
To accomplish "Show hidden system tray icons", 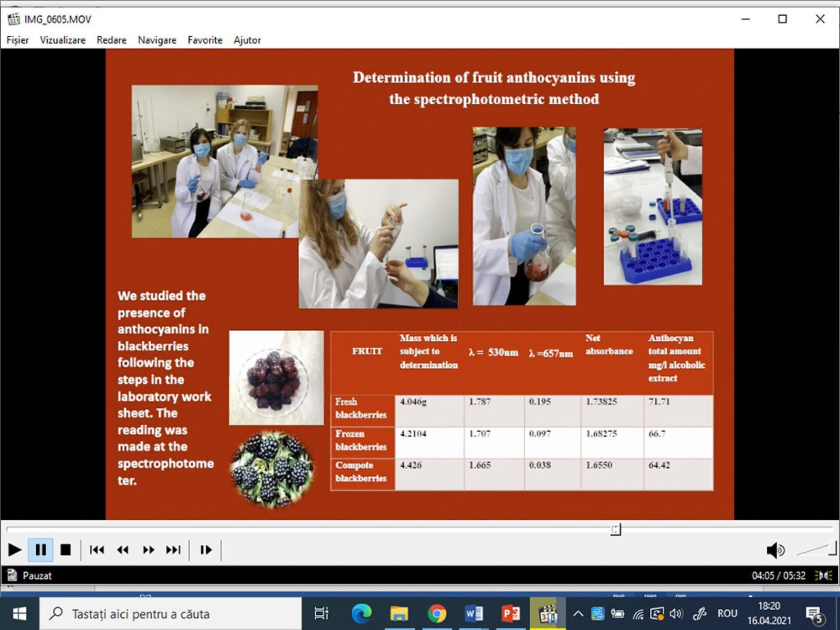I will [x=578, y=614].
